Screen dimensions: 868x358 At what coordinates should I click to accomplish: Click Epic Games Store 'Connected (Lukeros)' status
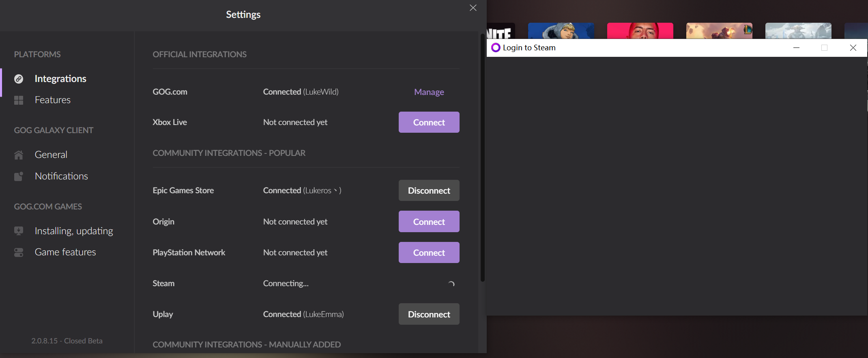(302, 190)
